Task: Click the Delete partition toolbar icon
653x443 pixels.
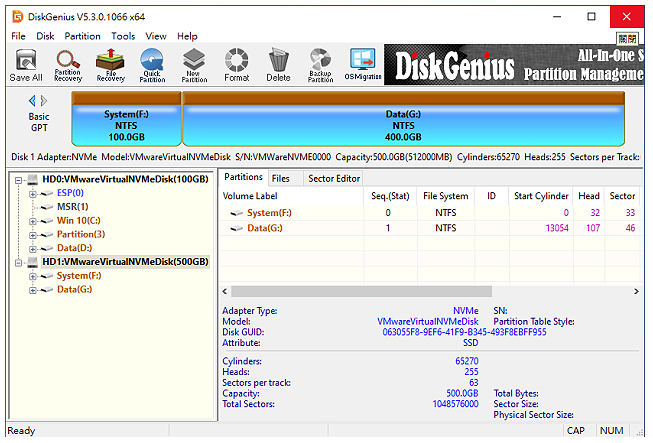Action: (278, 65)
